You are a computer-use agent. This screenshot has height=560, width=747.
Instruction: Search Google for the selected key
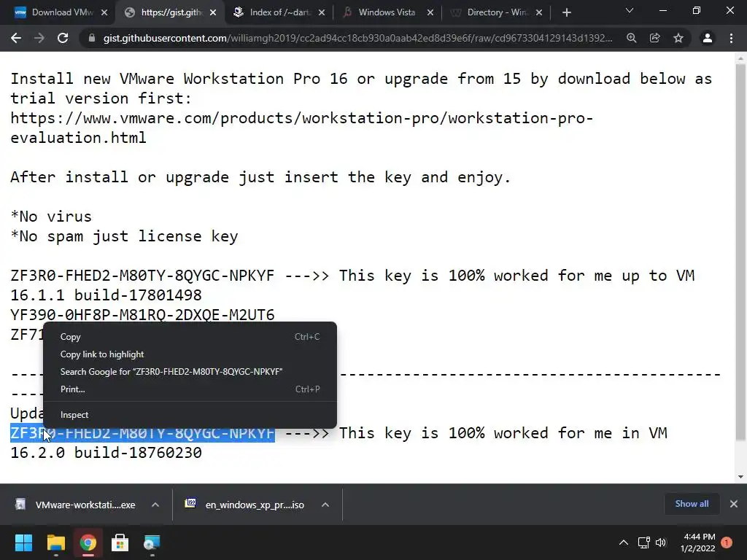point(190,371)
